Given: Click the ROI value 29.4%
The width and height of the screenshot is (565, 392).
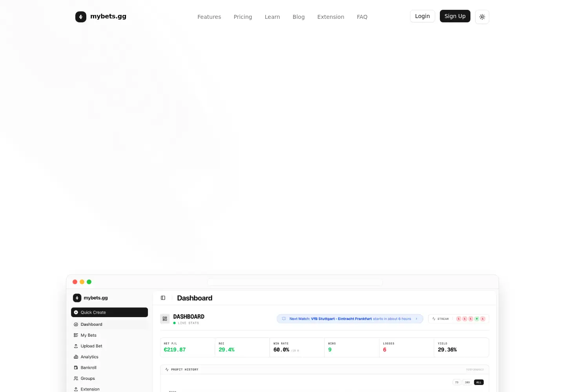Looking at the screenshot, I should (227, 350).
